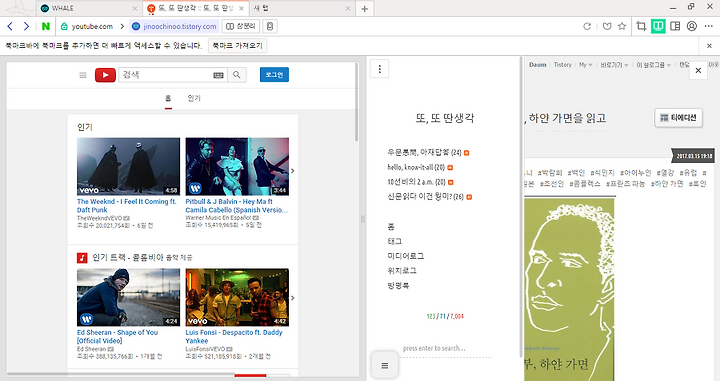Open the 10선비의 2 a.m. (20) category

coord(416,182)
